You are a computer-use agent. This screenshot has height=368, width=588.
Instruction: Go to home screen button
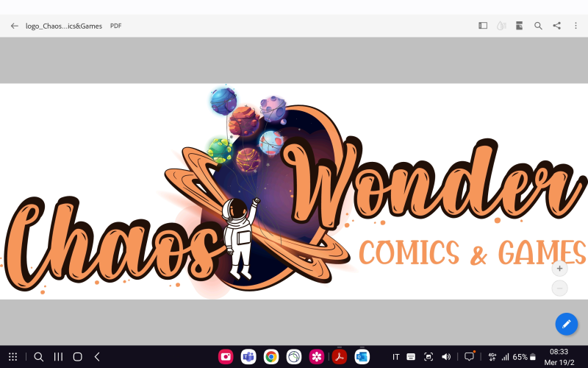tap(78, 357)
